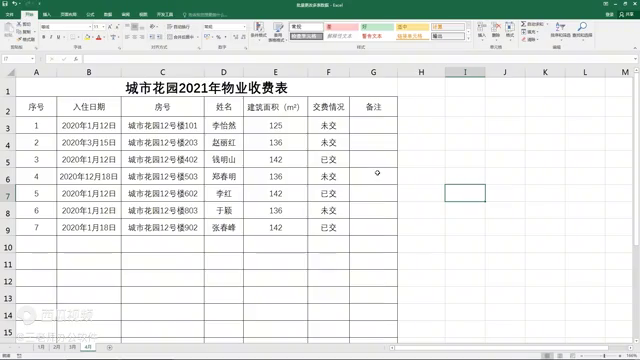This screenshot has width=640, height=360.
Task: Insert function with the fx button
Action: point(76,59)
